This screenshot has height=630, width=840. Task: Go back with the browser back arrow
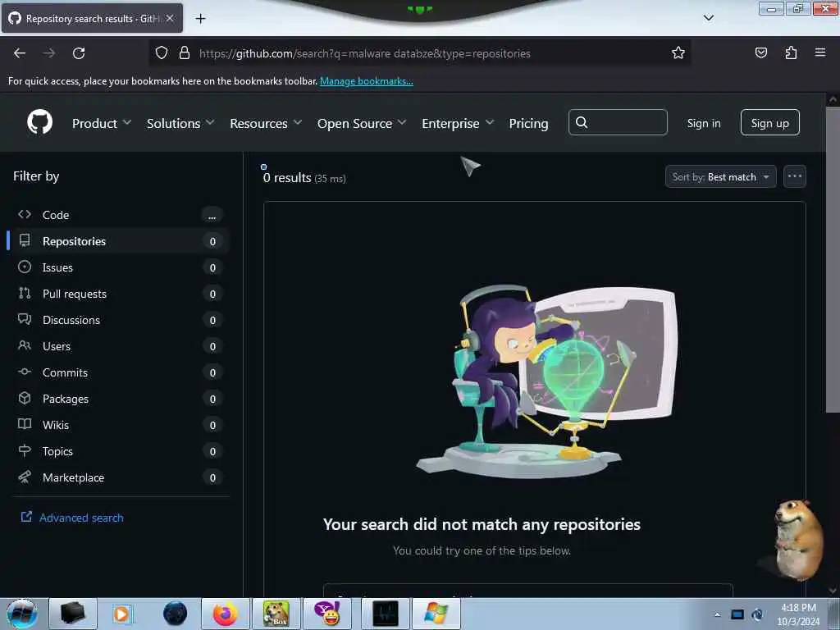[20, 53]
